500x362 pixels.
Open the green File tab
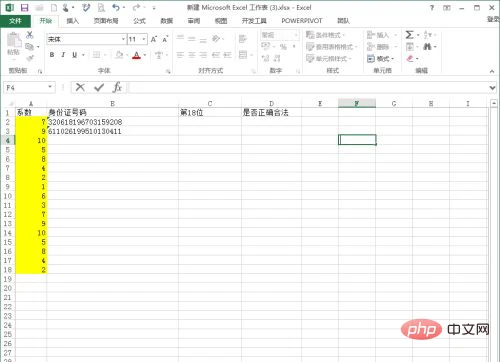click(x=15, y=21)
